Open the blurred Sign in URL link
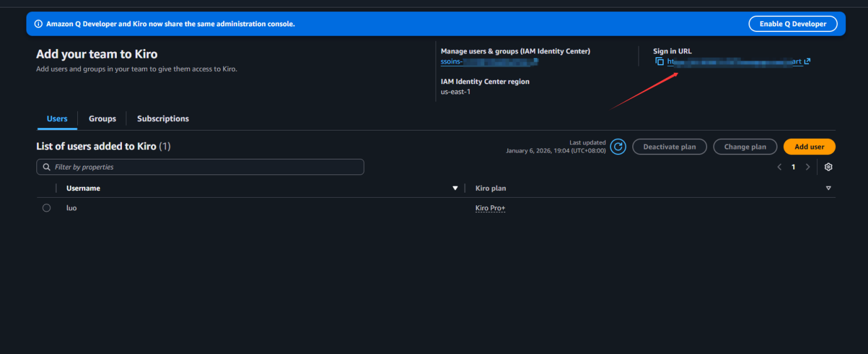 point(734,62)
